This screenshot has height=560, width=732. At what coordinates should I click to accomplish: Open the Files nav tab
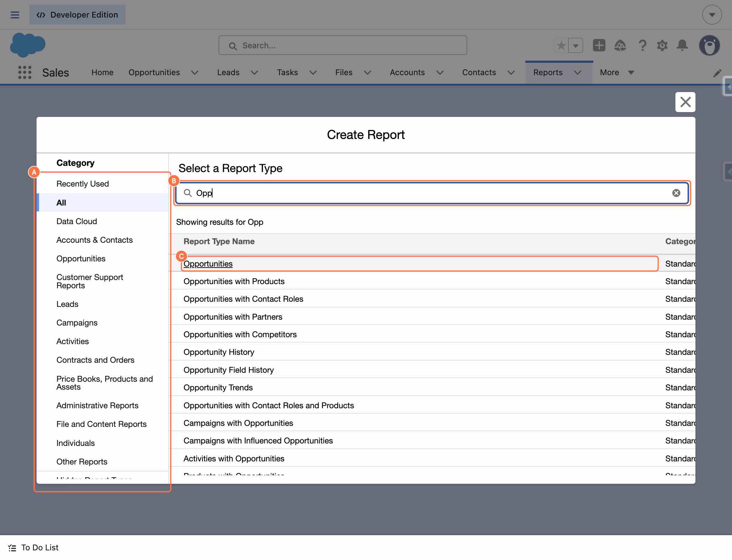tap(344, 72)
